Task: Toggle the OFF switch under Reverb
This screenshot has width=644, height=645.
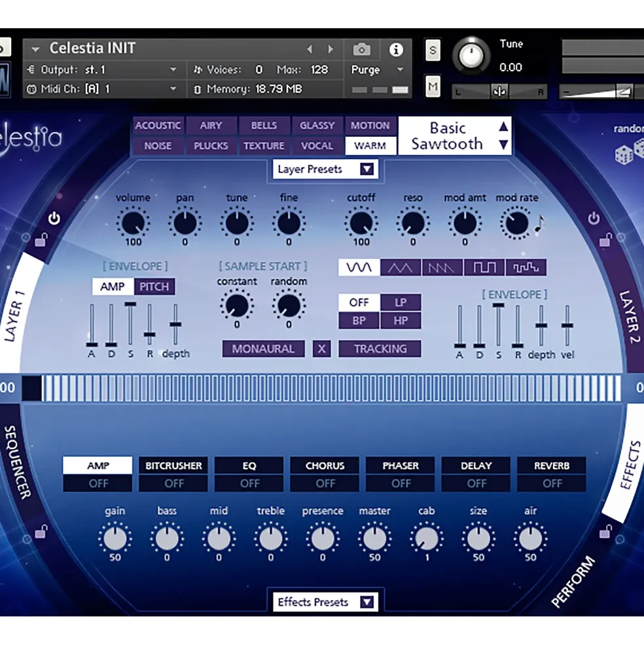Action: click(x=552, y=483)
